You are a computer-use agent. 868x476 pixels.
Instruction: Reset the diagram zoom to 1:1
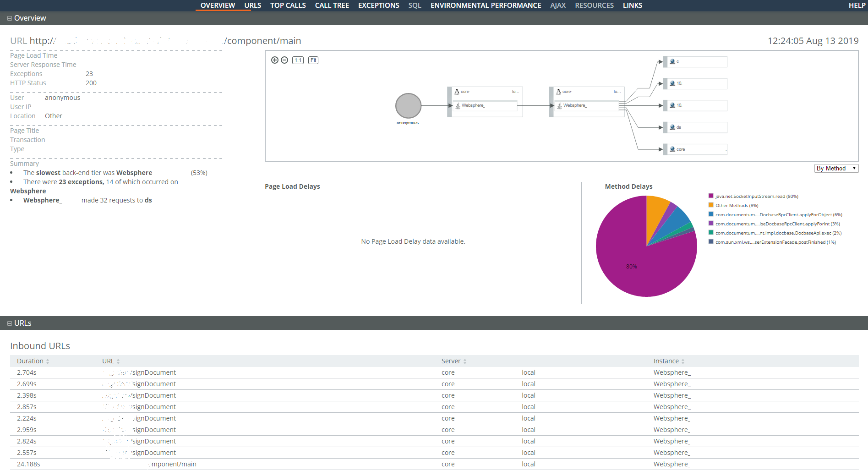(298, 60)
